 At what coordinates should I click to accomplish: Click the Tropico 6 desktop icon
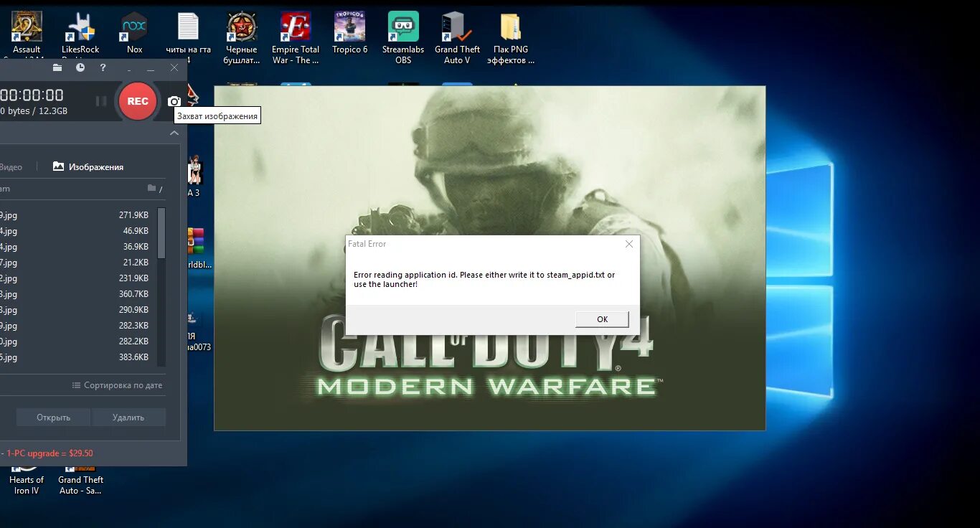[349, 32]
